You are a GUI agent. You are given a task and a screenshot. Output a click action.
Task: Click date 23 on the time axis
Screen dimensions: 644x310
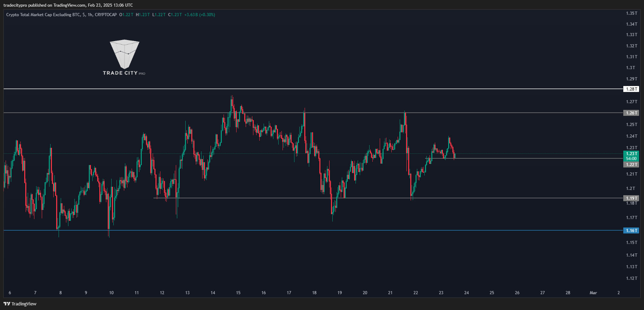(x=441, y=293)
